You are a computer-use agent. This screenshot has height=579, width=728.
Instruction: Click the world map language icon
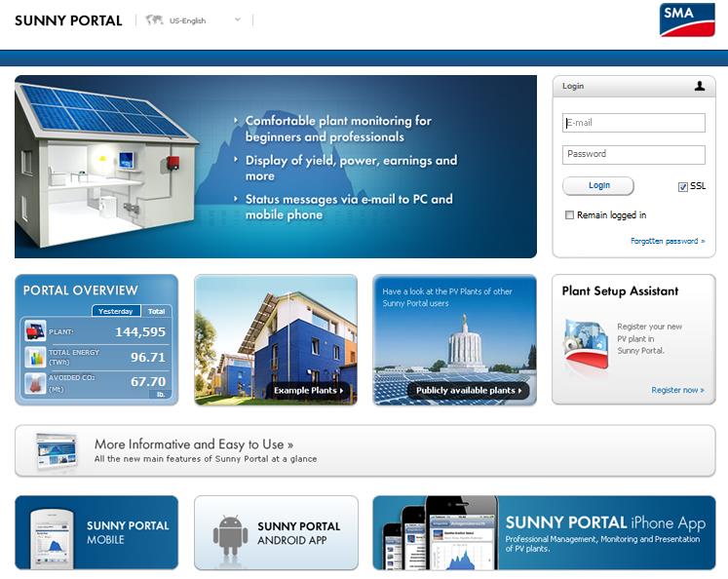click(x=154, y=19)
